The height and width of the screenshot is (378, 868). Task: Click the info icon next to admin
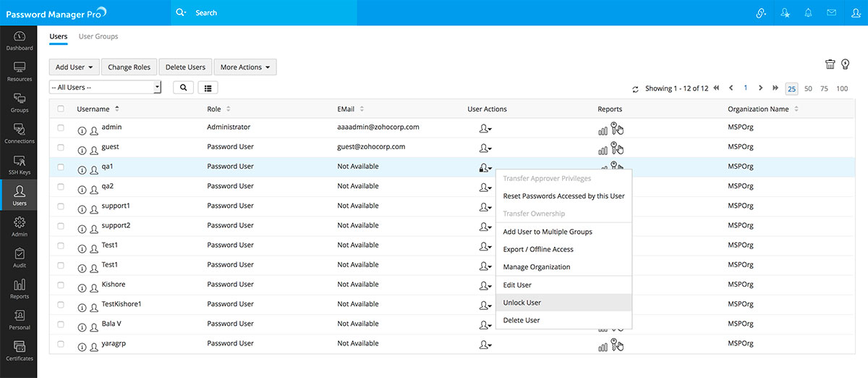pos(82,130)
